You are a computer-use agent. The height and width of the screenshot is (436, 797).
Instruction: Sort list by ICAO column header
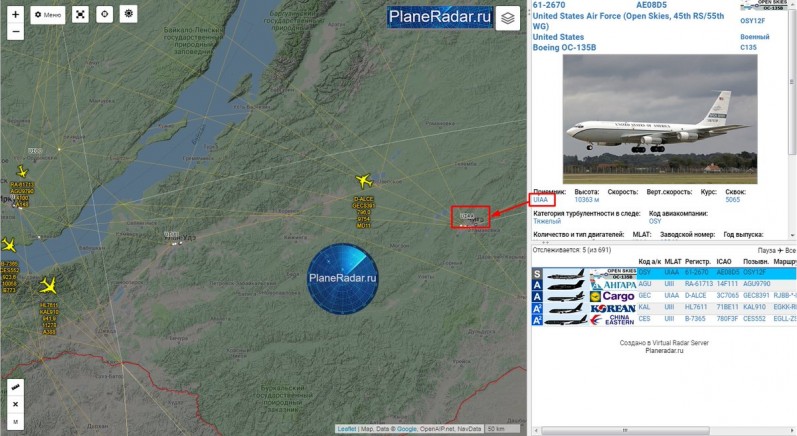click(724, 262)
